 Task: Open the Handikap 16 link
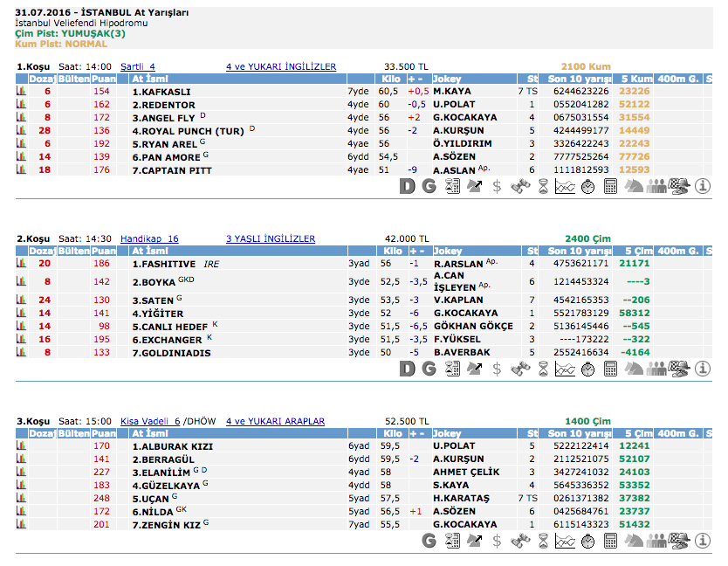[x=148, y=238]
